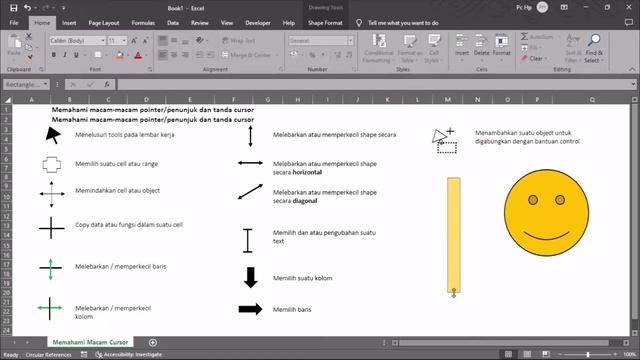640x360 pixels.
Task: Click Accessibility: Investigate in status bar
Action: tap(129, 355)
